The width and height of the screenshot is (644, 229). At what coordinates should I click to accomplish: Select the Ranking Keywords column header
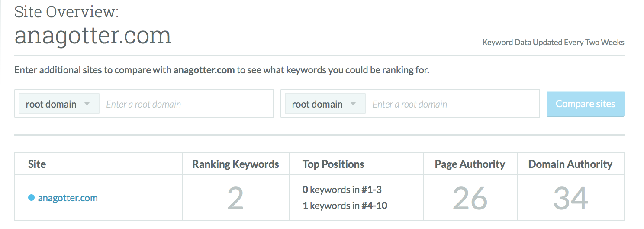coord(235,164)
